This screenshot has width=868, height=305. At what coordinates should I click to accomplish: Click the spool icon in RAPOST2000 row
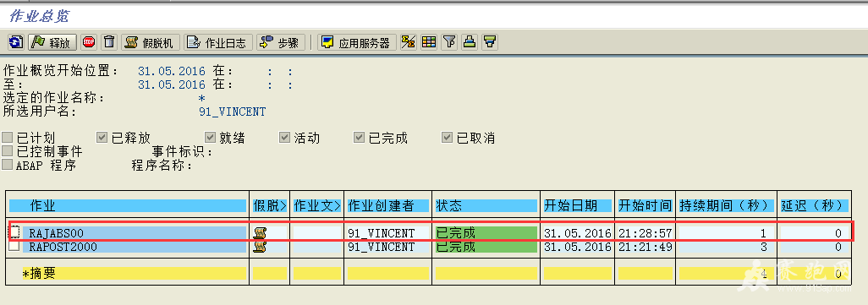260,247
